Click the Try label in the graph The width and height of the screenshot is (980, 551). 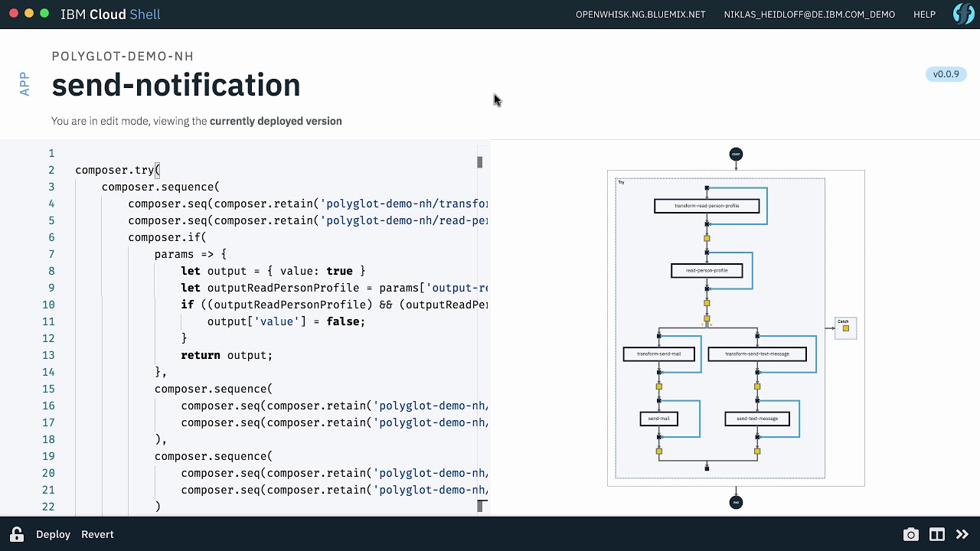[621, 182]
